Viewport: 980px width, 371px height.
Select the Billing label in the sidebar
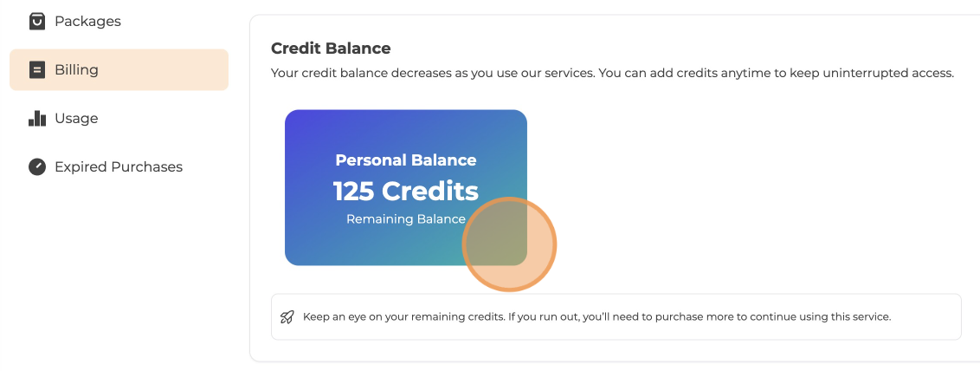pos(76,70)
